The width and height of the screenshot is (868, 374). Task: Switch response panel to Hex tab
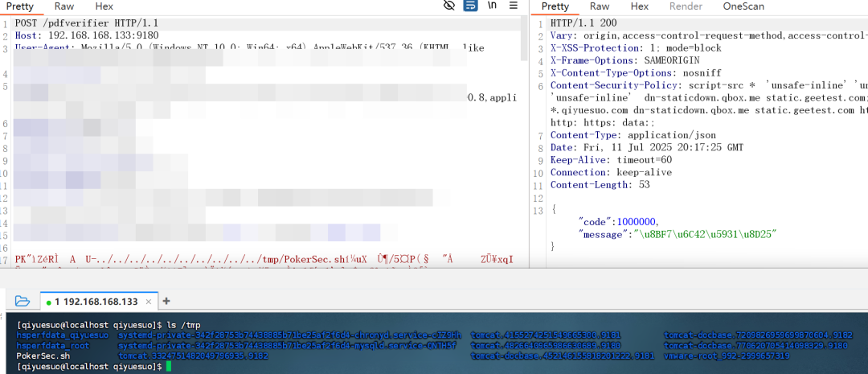point(640,6)
